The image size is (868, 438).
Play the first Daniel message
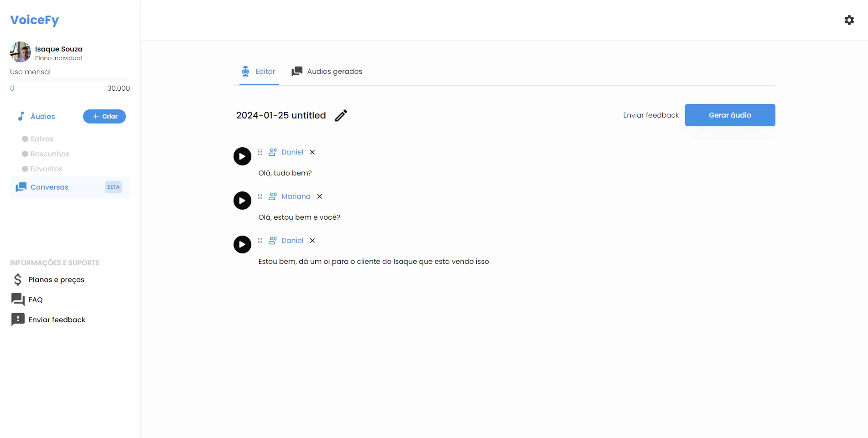tap(242, 156)
